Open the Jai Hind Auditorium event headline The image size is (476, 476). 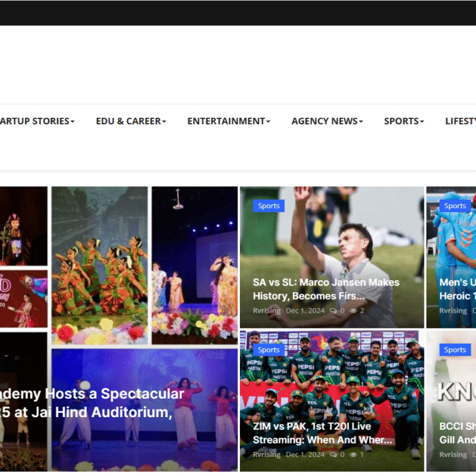tap(93, 403)
